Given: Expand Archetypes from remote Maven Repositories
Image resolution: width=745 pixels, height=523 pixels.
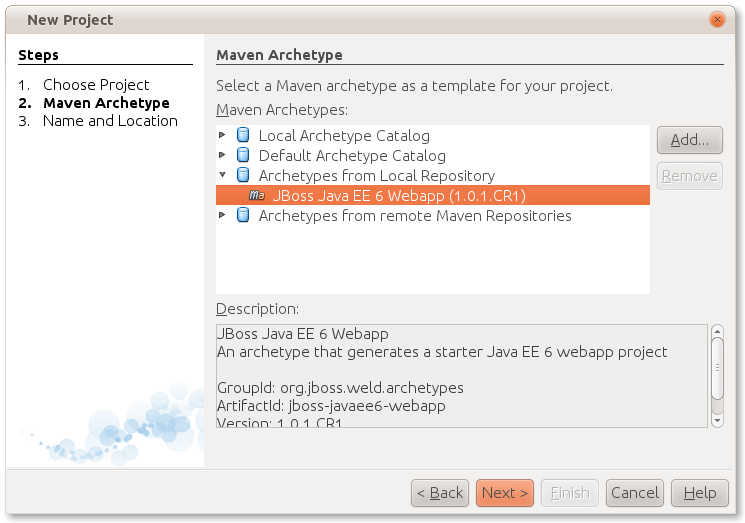Looking at the screenshot, I should [x=222, y=215].
